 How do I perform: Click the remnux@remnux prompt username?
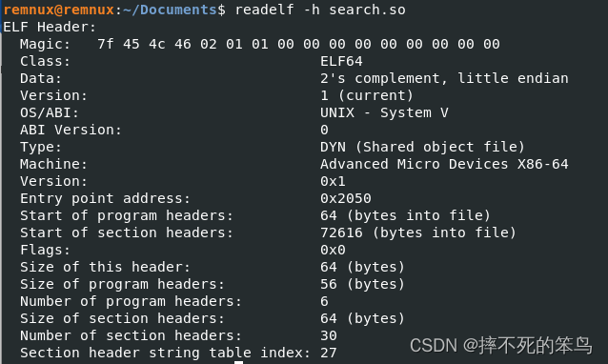[x=59, y=10]
